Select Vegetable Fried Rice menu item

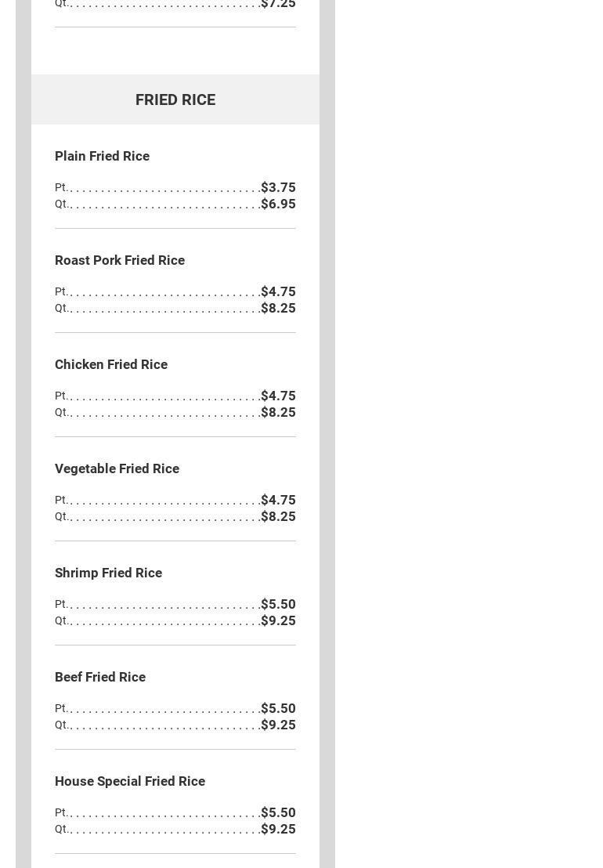click(117, 468)
